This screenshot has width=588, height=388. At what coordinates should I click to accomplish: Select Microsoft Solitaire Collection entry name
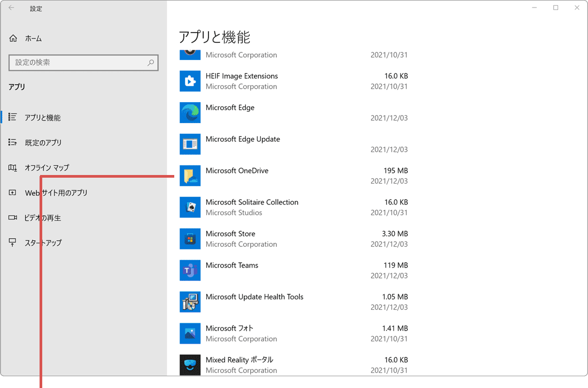tap(252, 202)
